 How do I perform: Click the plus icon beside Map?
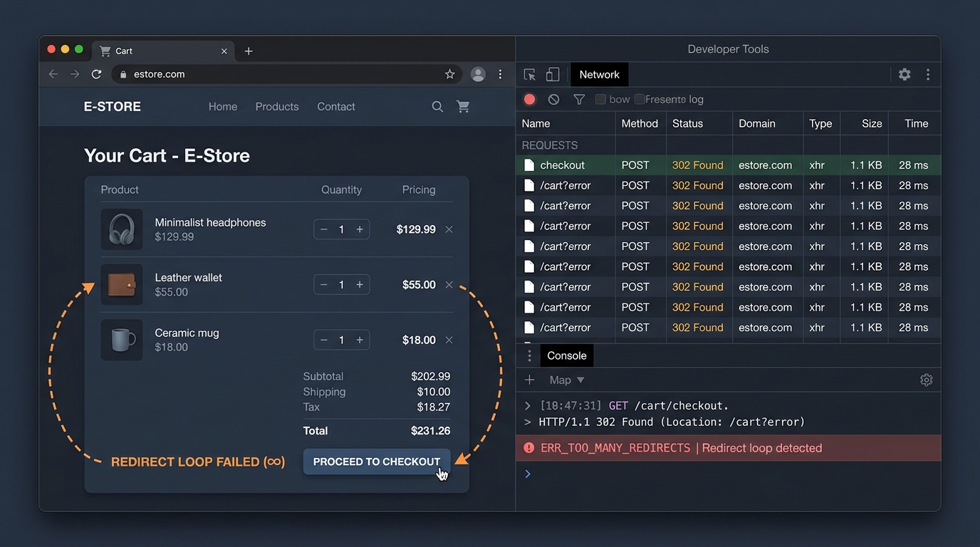(529, 380)
